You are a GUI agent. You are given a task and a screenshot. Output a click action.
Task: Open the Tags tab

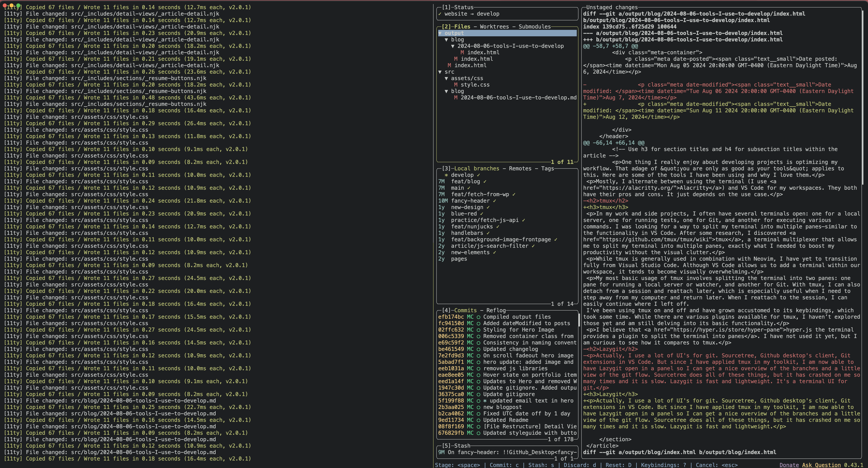548,169
